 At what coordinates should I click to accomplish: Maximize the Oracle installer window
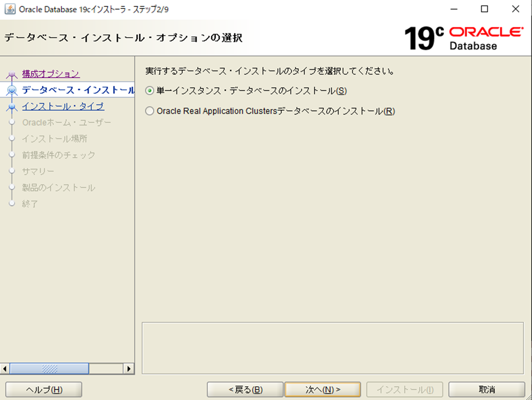coord(484,9)
